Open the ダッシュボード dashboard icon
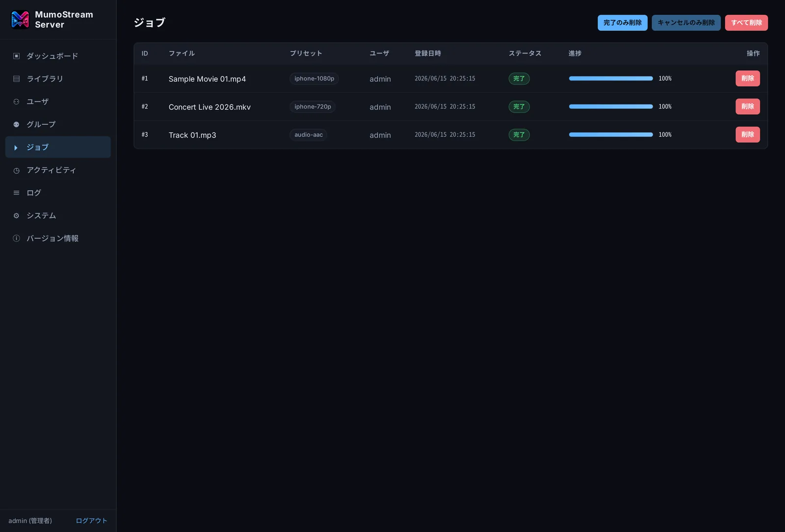Screen dimensions: 785x532 click(x=16, y=56)
